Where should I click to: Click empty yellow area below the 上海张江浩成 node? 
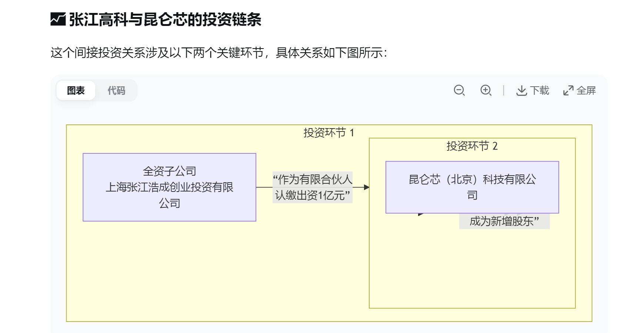(x=169, y=270)
